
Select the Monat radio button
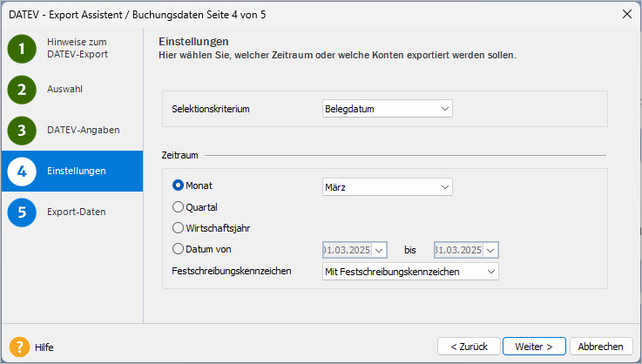click(178, 185)
